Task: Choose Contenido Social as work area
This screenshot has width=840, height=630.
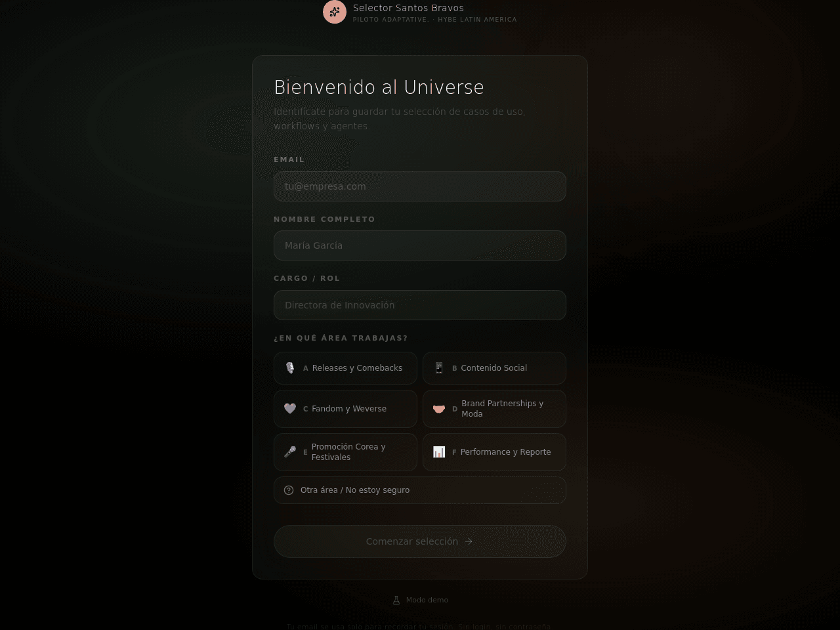Action: point(494,368)
